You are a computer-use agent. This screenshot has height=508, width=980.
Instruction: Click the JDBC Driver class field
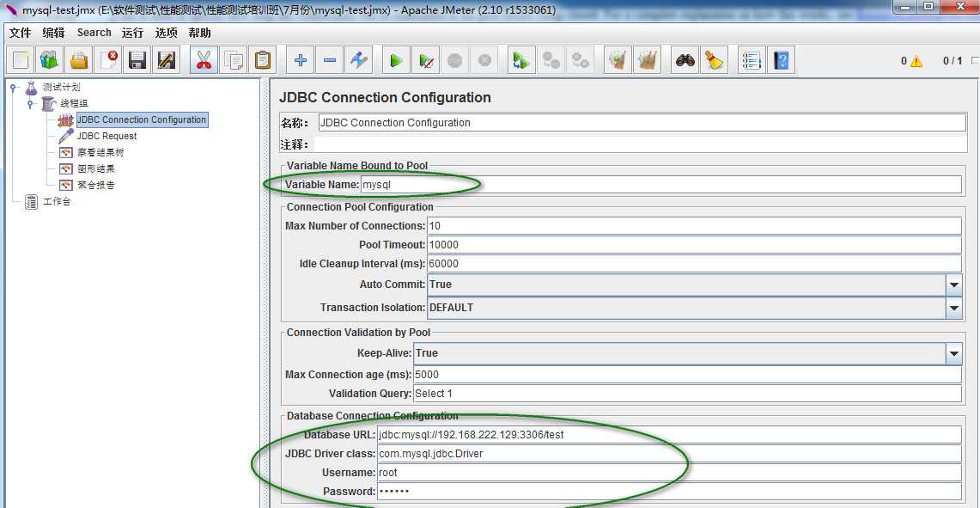(x=669, y=454)
